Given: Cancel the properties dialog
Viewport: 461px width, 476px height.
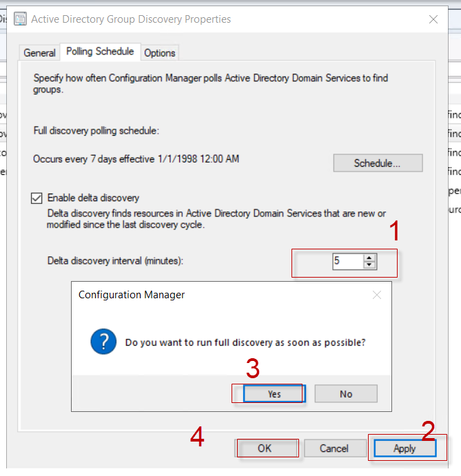Looking at the screenshot, I should tap(334, 448).
